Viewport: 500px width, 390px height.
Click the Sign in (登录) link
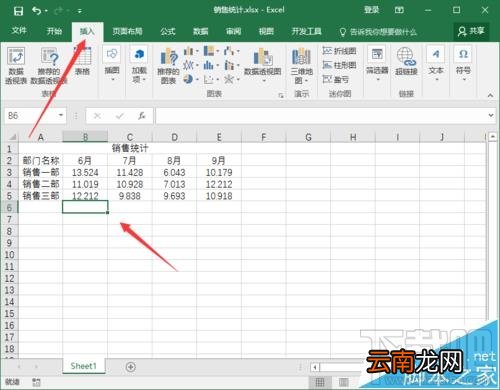(x=371, y=10)
